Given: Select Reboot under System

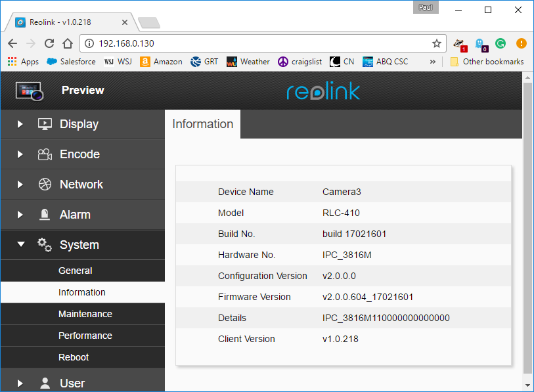Looking at the screenshot, I should [x=83, y=357].
